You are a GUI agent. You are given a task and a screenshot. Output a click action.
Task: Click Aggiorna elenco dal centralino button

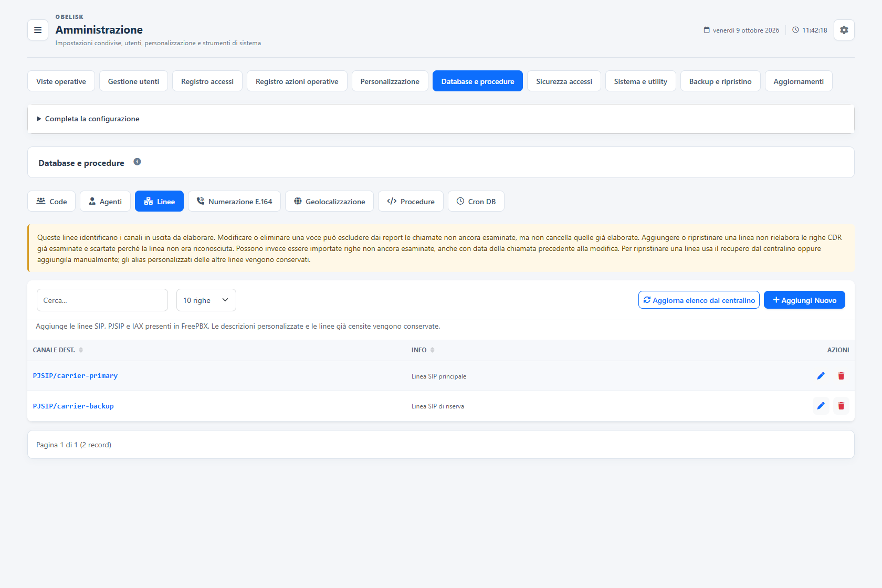tap(699, 300)
